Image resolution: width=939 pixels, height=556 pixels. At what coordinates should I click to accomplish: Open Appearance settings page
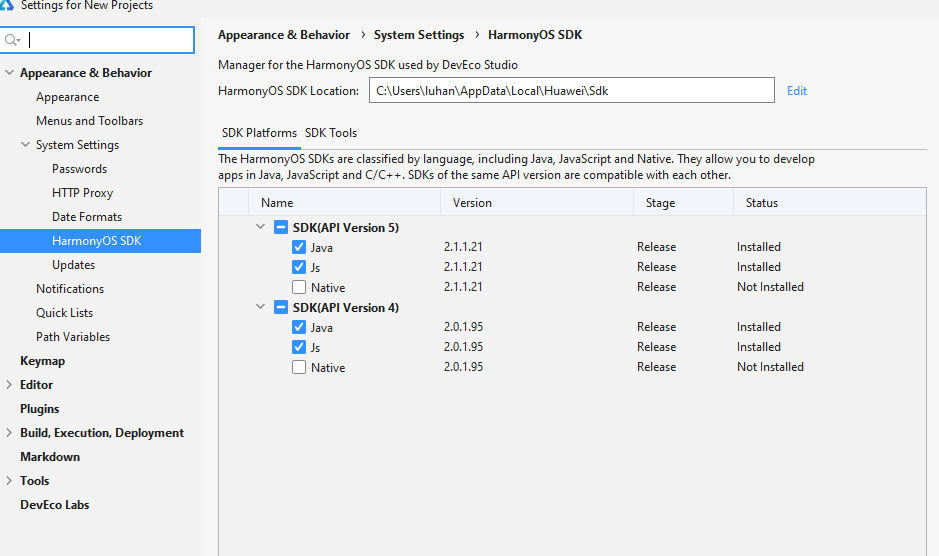pos(68,97)
